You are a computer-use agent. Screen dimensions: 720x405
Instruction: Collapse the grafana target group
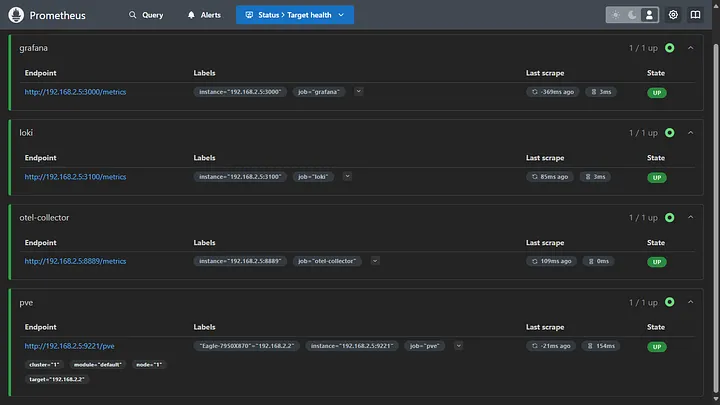(691, 48)
